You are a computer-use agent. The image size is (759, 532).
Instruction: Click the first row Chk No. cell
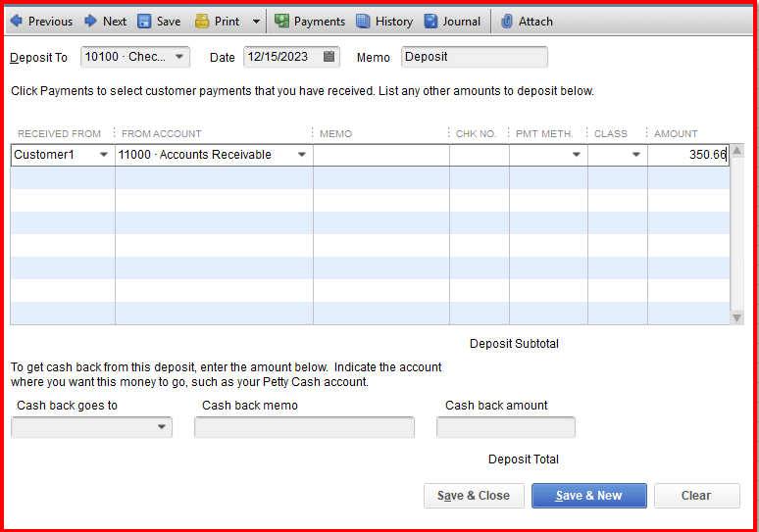[x=480, y=155]
